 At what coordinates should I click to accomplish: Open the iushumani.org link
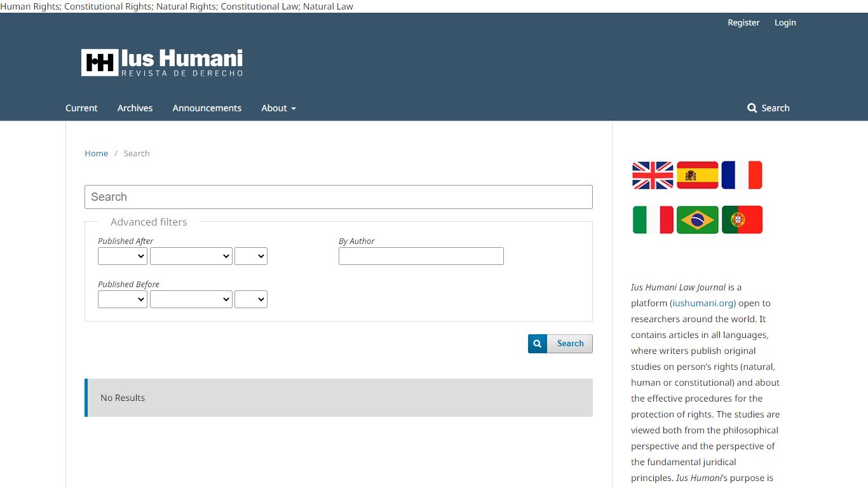703,303
